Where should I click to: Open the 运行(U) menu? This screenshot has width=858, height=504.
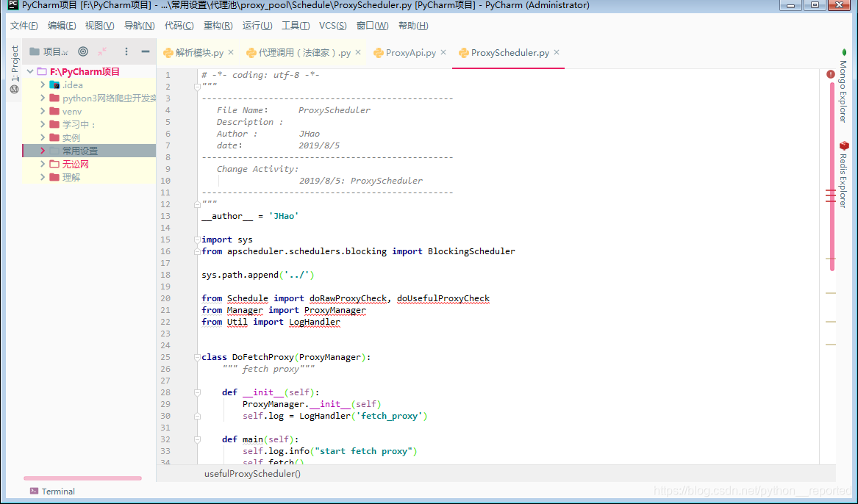(257, 26)
